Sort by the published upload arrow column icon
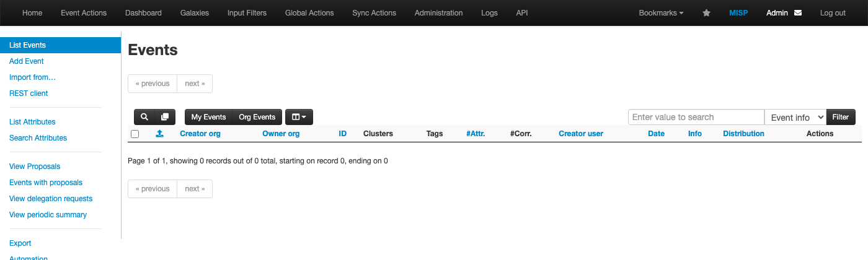 [x=159, y=133]
